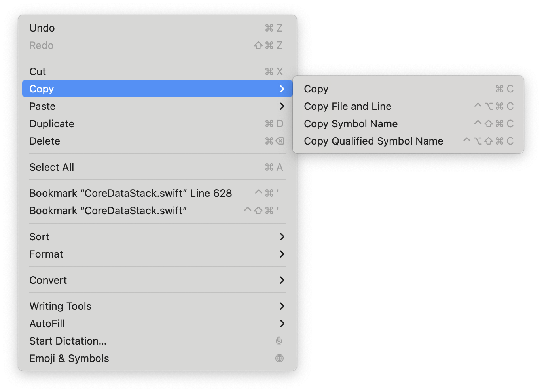The image size is (542, 392).
Task: Choose Duplicate from the menu
Action: pos(52,124)
